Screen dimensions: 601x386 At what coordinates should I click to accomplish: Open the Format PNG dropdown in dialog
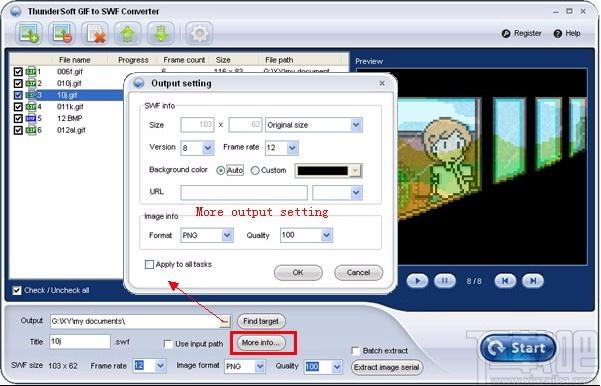[x=227, y=235]
